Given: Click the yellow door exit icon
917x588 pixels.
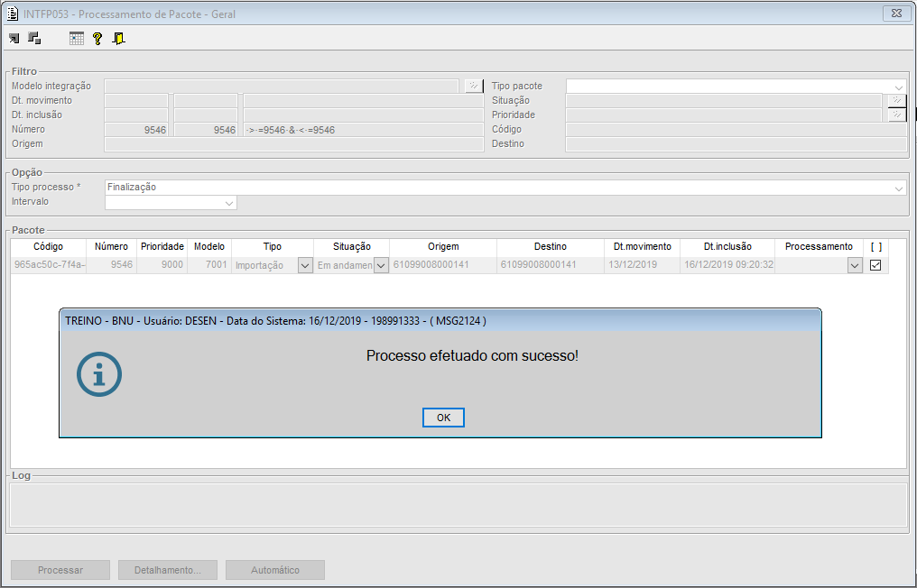Looking at the screenshot, I should (119, 39).
